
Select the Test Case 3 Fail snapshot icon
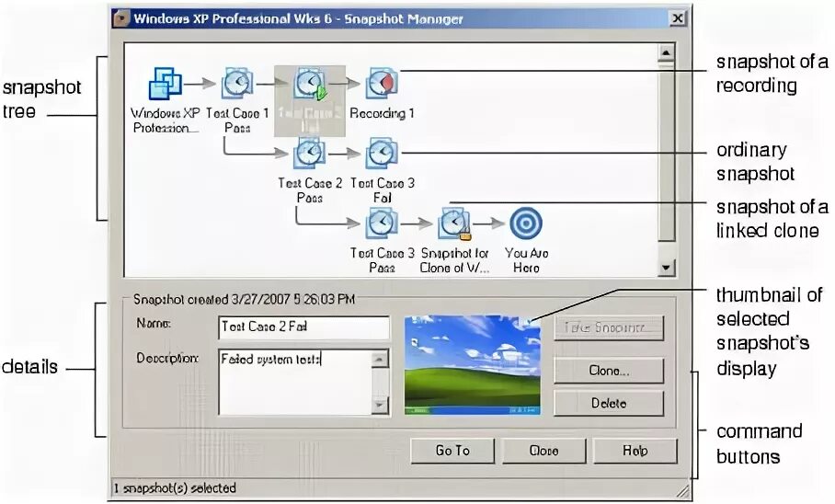point(382,154)
